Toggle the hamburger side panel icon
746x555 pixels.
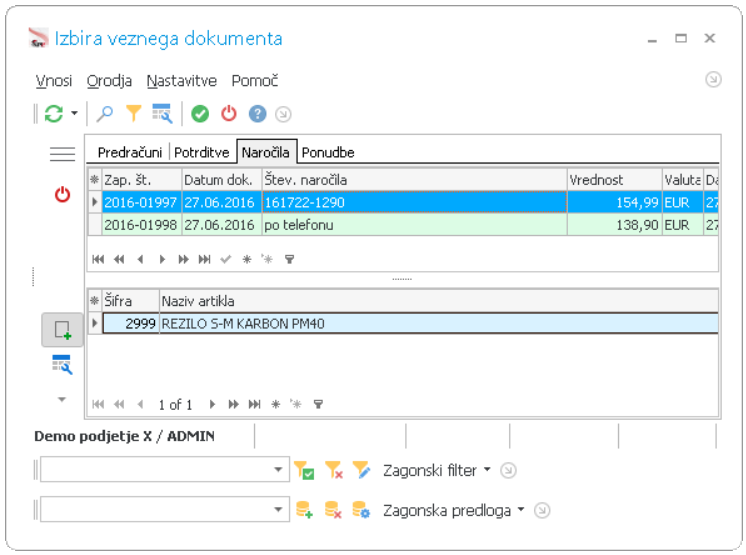[62, 154]
